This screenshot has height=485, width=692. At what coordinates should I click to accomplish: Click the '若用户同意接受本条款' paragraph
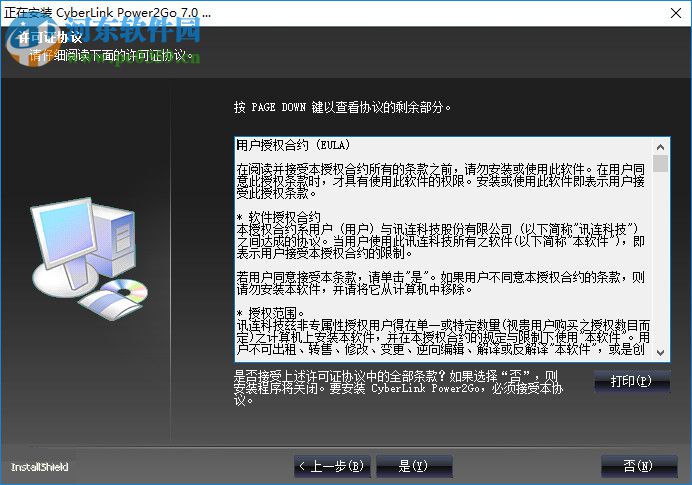pos(440,283)
